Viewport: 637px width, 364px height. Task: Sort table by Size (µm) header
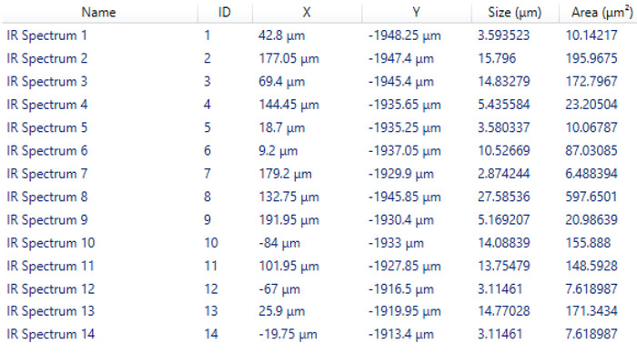(515, 12)
